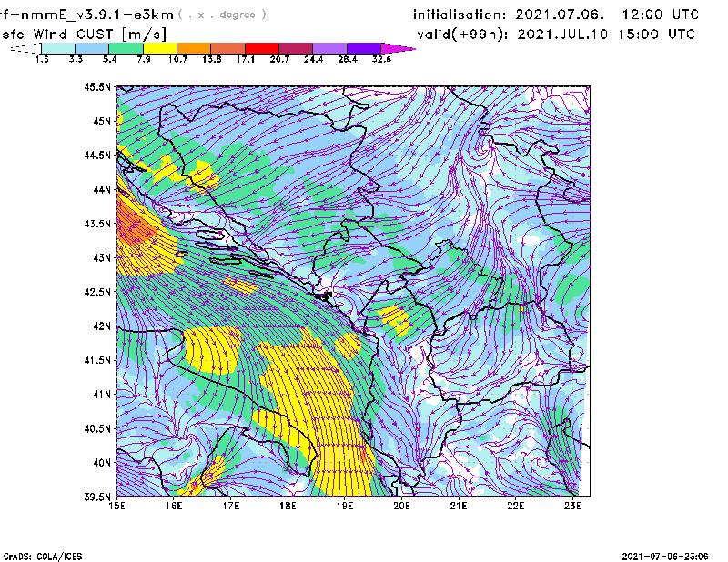Click the 45N latitude label

tap(102, 121)
